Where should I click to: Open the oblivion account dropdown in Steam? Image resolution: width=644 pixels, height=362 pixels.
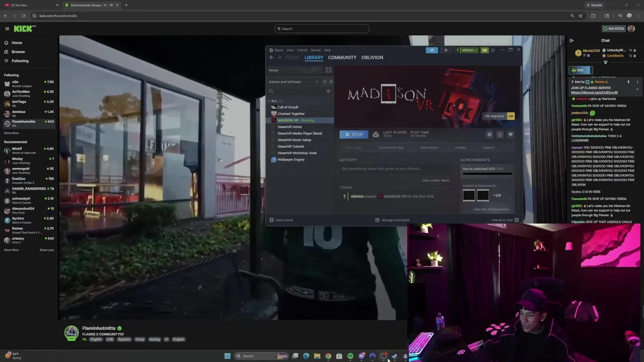[x=469, y=50]
